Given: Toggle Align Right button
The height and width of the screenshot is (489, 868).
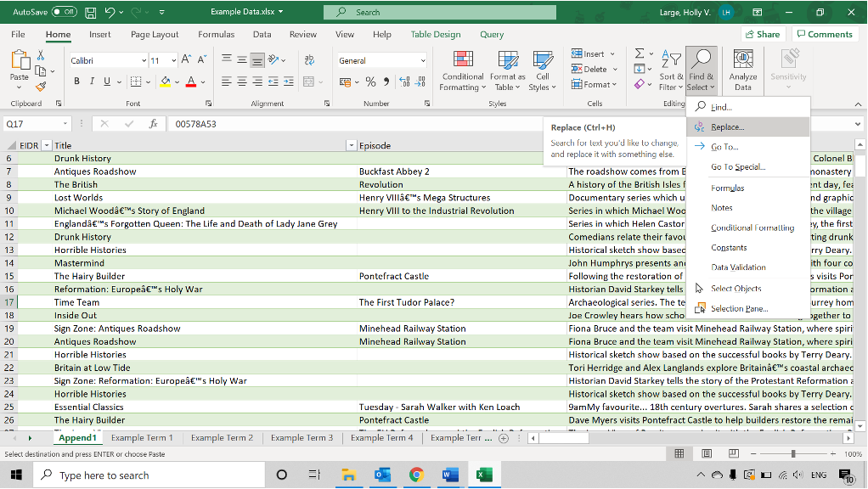Looking at the screenshot, I should [x=257, y=81].
